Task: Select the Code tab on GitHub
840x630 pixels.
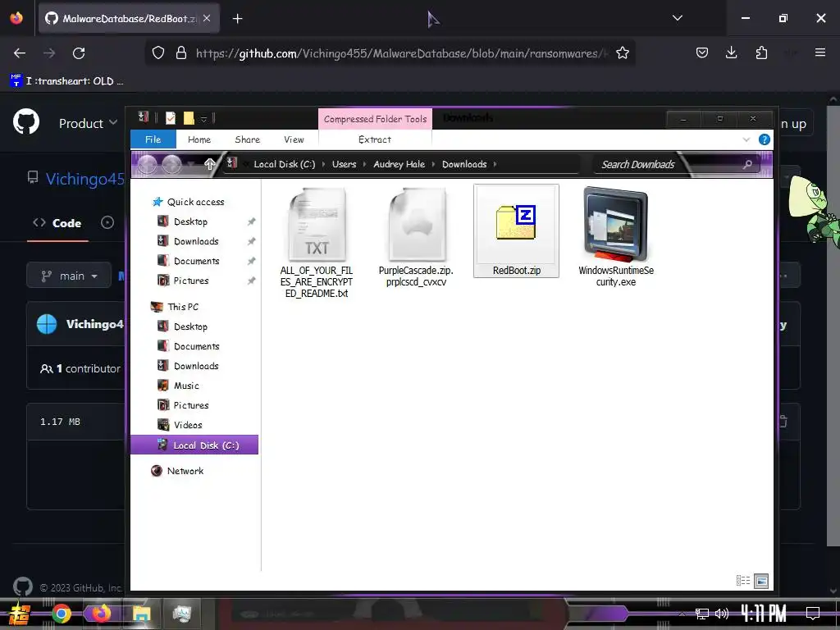Action: click(x=57, y=223)
